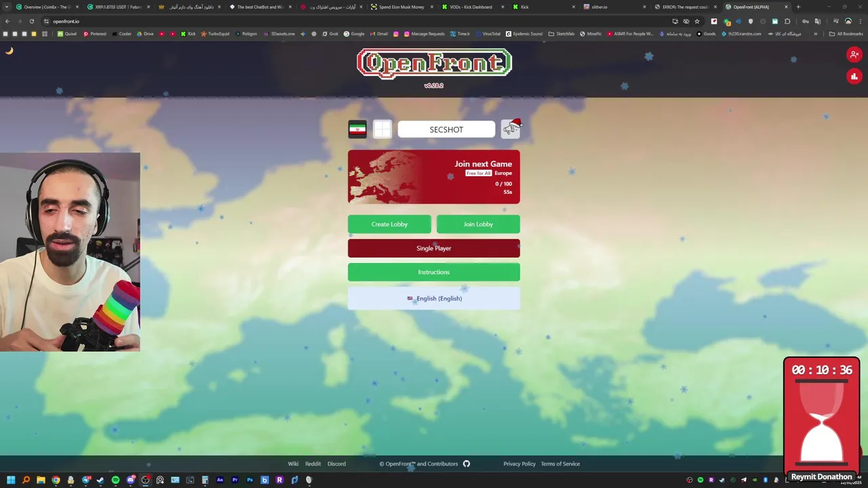The image size is (868, 488).
Task: Open the account login icon at top right
Action: pyautogui.click(x=854, y=54)
